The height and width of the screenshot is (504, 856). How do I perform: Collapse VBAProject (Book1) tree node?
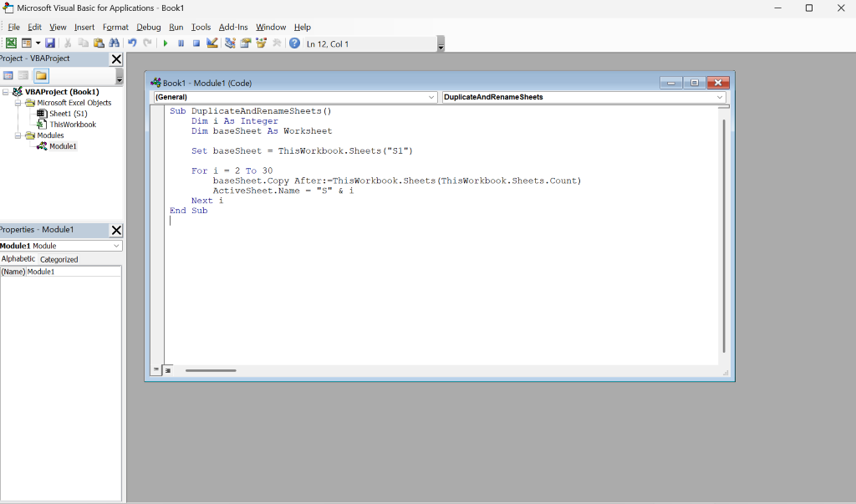click(x=6, y=92)
